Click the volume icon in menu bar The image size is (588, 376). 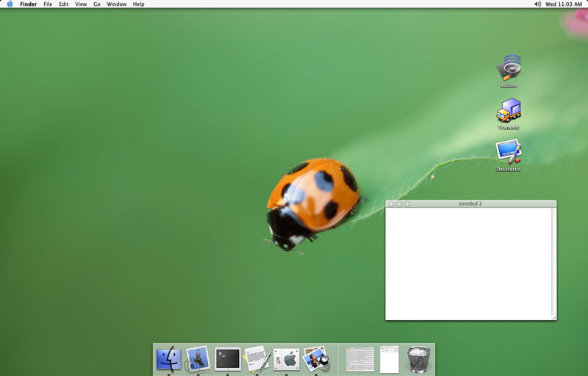(537, 4)
